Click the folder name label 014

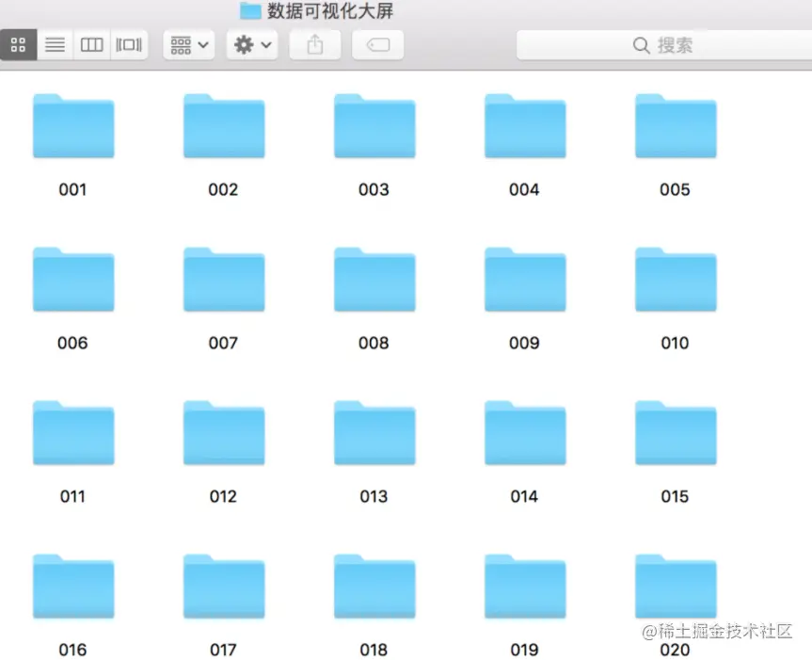click(524, 496)
